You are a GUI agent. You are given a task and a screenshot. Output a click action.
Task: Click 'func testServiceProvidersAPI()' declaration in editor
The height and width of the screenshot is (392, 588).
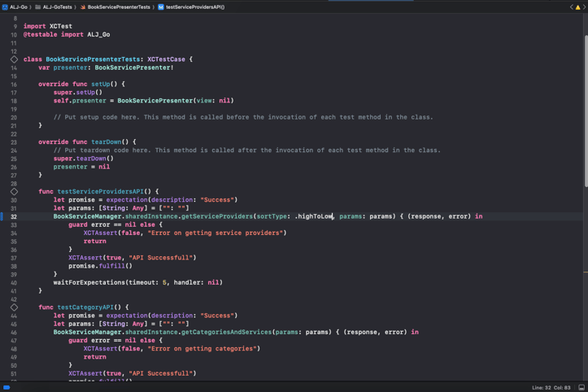coord(94,191)
